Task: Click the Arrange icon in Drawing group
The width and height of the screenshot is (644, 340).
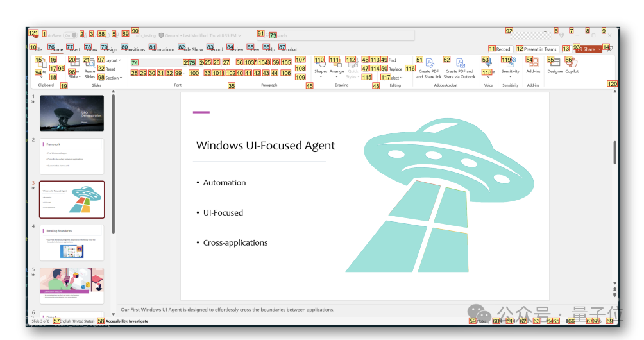Action: tap(337, 67)
